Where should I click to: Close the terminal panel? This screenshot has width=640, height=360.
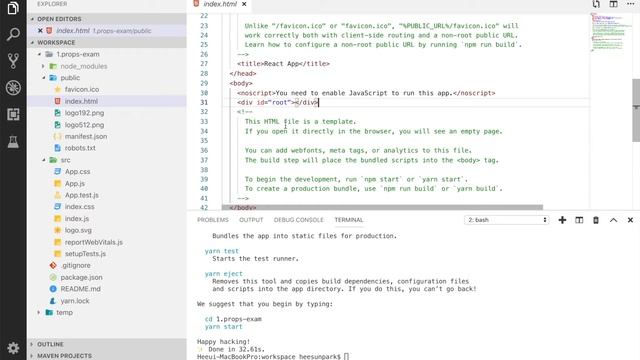coord(630,220)
